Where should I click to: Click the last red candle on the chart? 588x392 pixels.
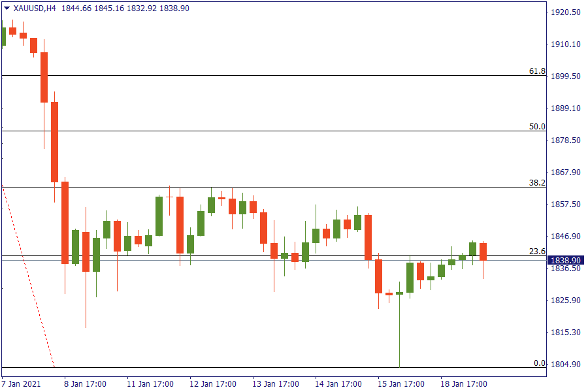coord(483,252)
